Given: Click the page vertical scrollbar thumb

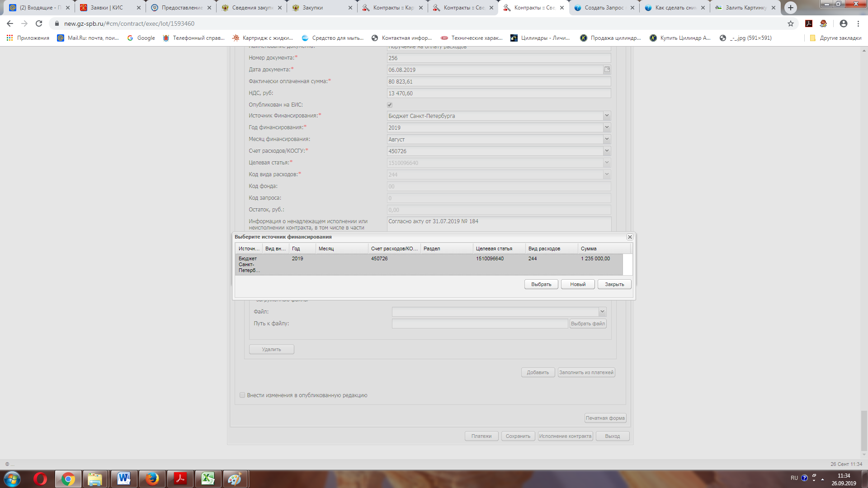Looking at the screenshot, I should coord(864,431).
